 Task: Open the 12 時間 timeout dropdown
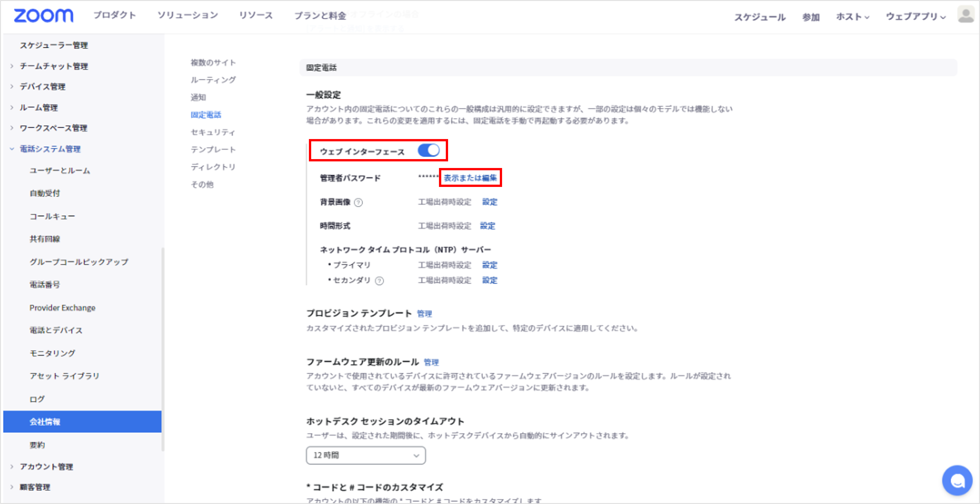[366, 455]
